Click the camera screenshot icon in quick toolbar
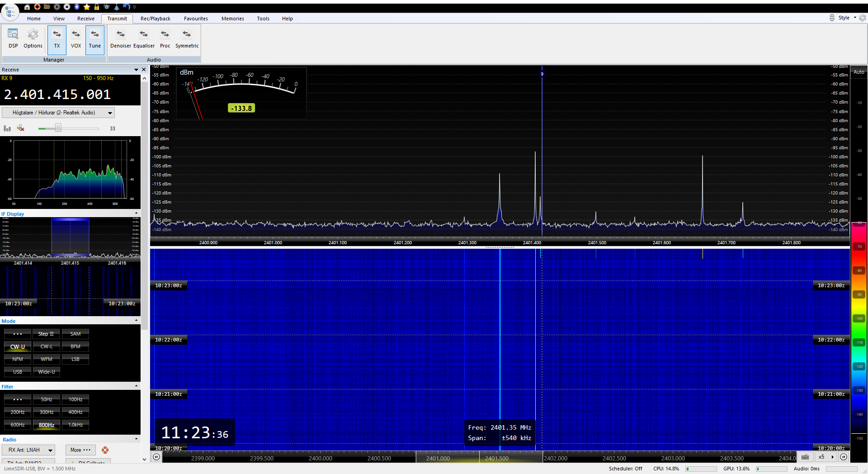The width and height of the screenshot is (868, 474). pyautogui.click(x=107, y=7)
